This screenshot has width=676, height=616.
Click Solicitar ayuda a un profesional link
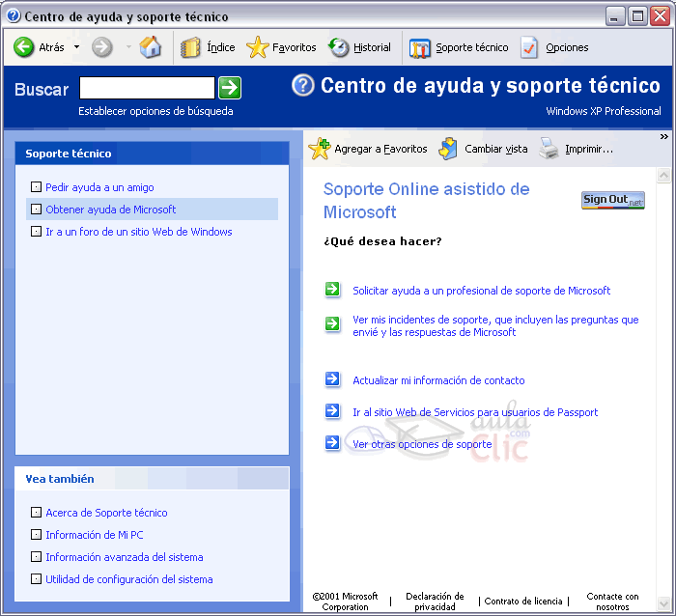481,291
